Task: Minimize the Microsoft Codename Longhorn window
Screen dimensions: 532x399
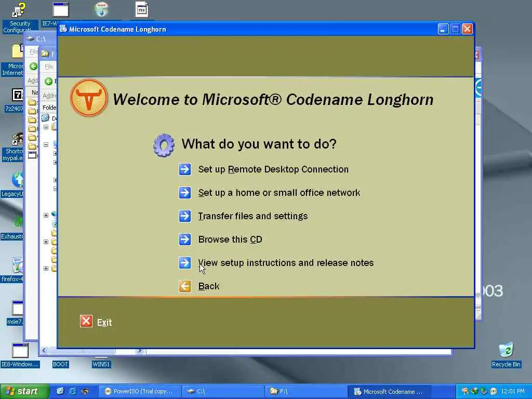Action: [443, 29]
